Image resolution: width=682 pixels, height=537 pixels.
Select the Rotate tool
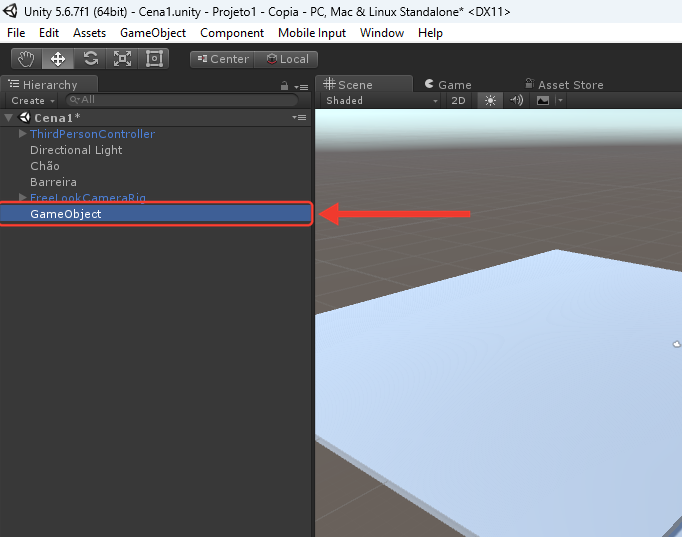[x=90, y=59]
